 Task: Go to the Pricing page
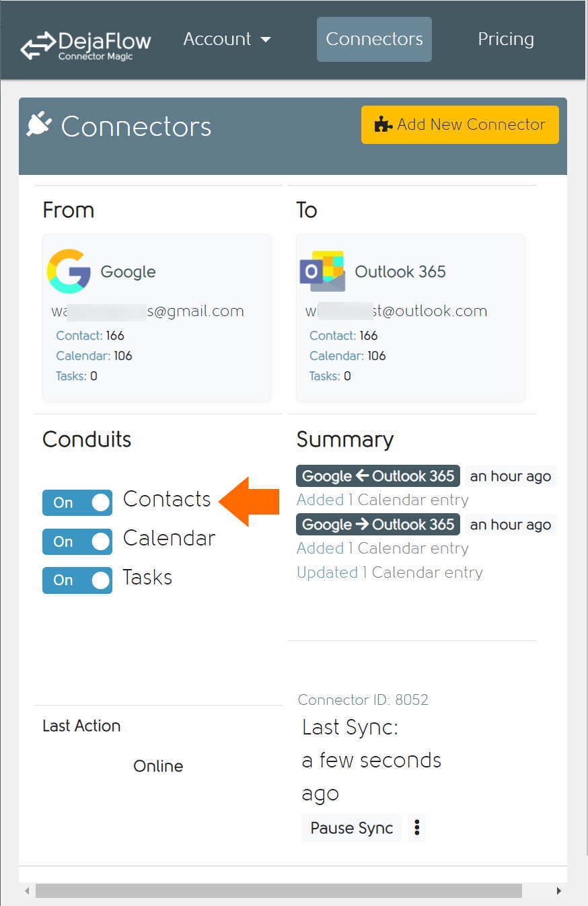506,39
